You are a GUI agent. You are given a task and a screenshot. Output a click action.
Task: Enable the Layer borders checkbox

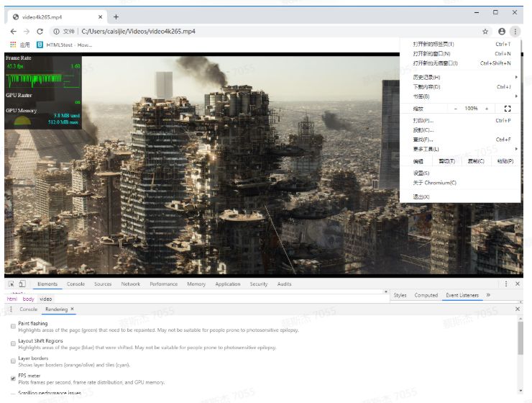pyautogui.click(x=13, y=361)
